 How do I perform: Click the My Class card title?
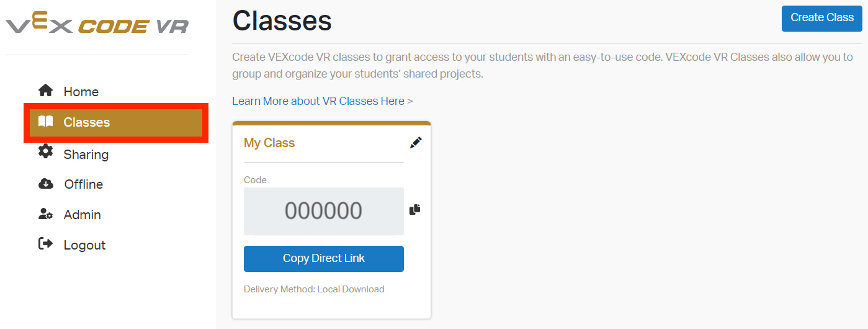point(269,143)
